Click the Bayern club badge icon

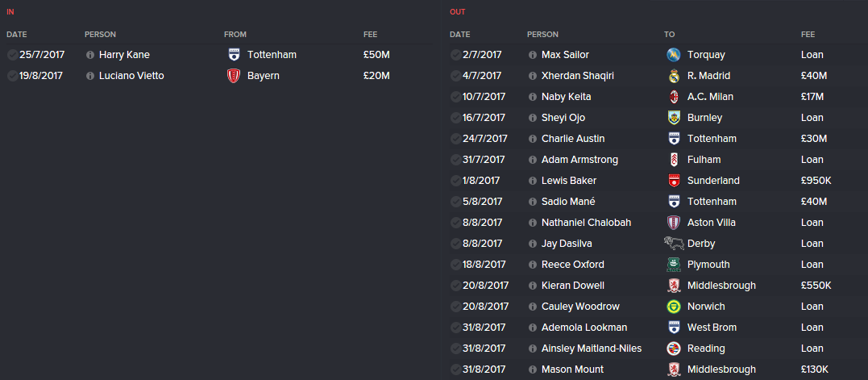point(234,76)
